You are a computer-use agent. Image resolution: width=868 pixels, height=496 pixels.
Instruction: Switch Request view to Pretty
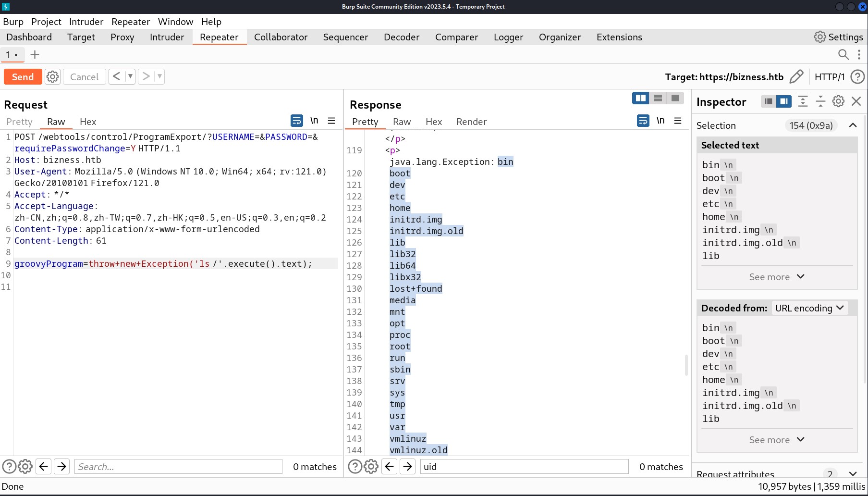(x=19, y=122)
